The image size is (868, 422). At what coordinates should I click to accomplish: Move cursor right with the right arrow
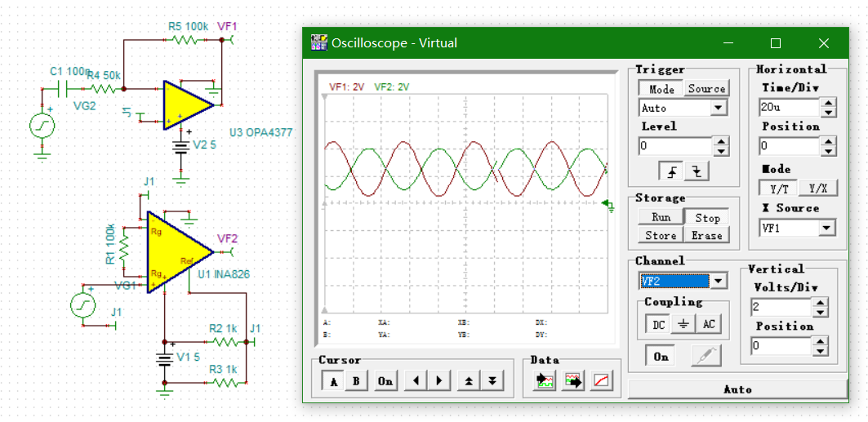439,381
